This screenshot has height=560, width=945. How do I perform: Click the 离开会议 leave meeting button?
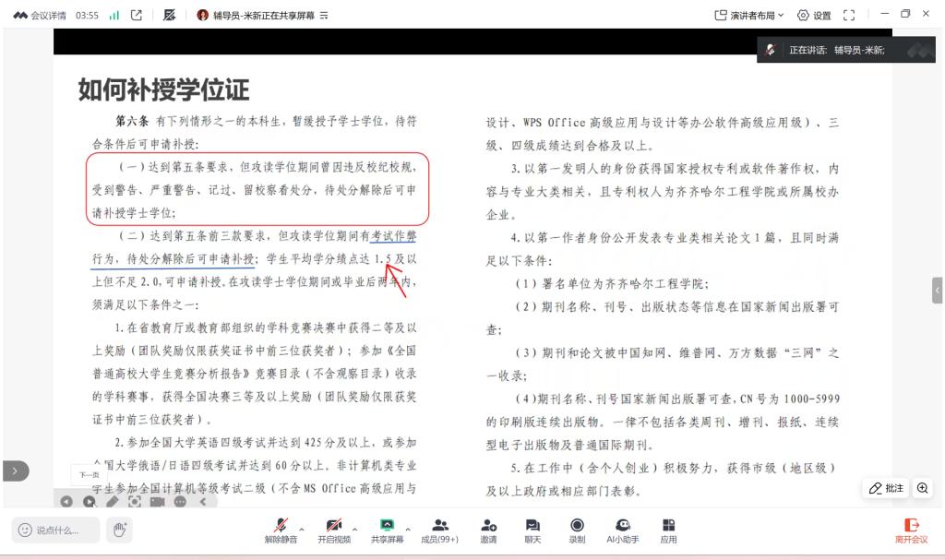911,530
